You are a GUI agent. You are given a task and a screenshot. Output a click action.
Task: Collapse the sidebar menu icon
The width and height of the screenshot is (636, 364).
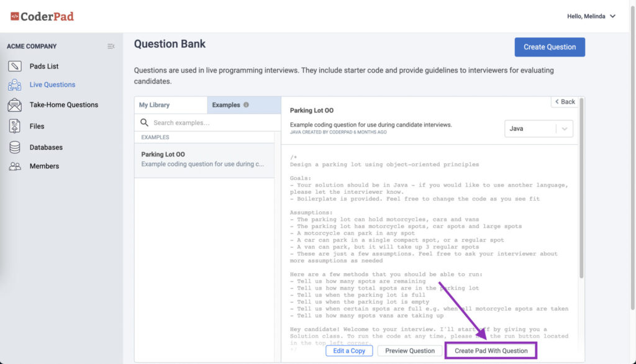(111, 46)
